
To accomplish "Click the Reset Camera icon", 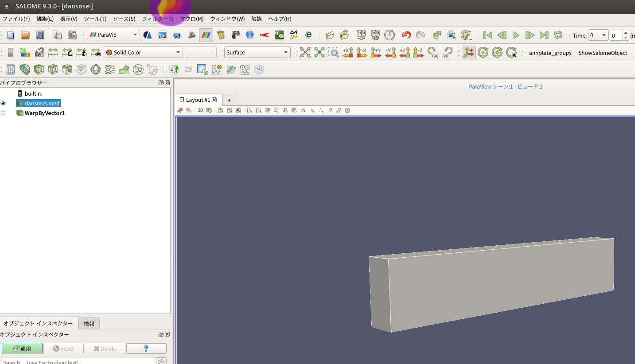I will point(305,52).
